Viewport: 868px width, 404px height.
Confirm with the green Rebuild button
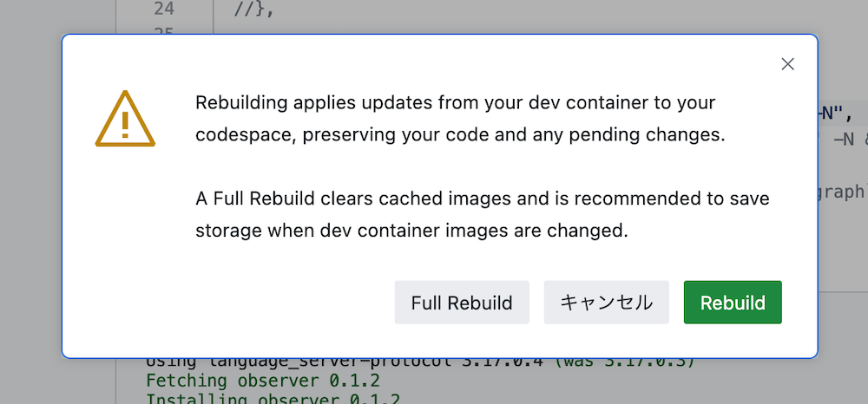[733, 303]
